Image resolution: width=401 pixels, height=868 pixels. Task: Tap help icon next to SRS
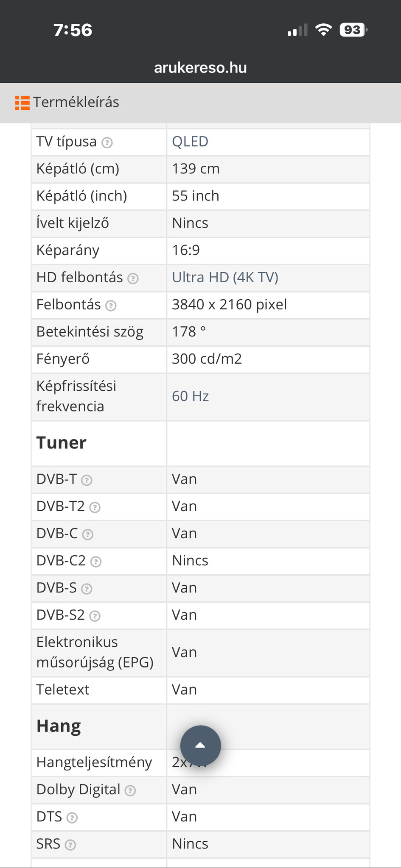click(x=70, y=845)
